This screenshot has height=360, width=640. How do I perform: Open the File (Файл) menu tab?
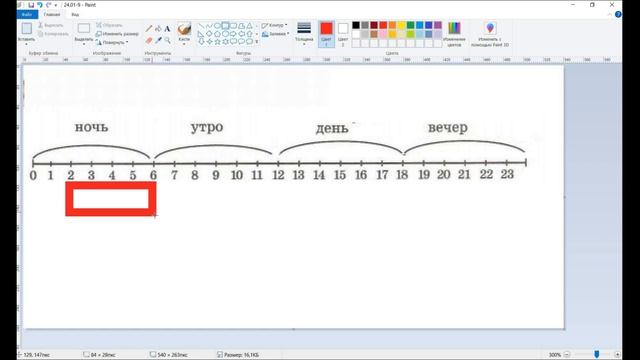tap(27, 14)
